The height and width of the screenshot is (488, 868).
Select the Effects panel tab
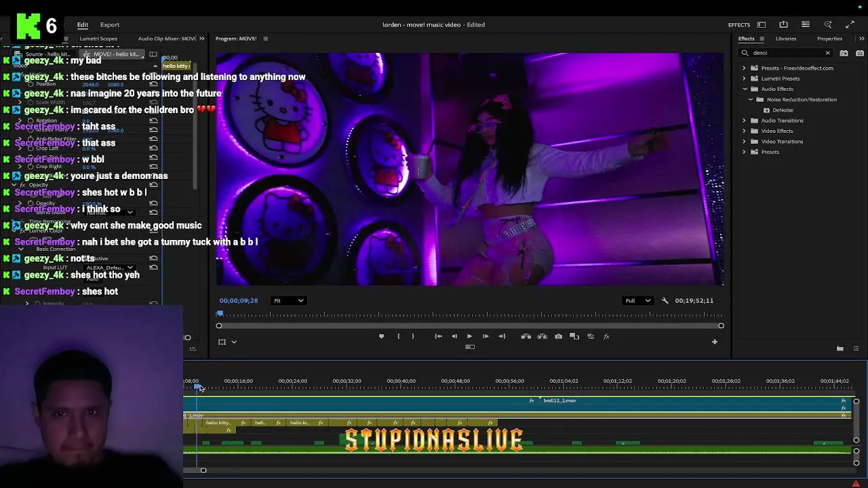point(746,39)
